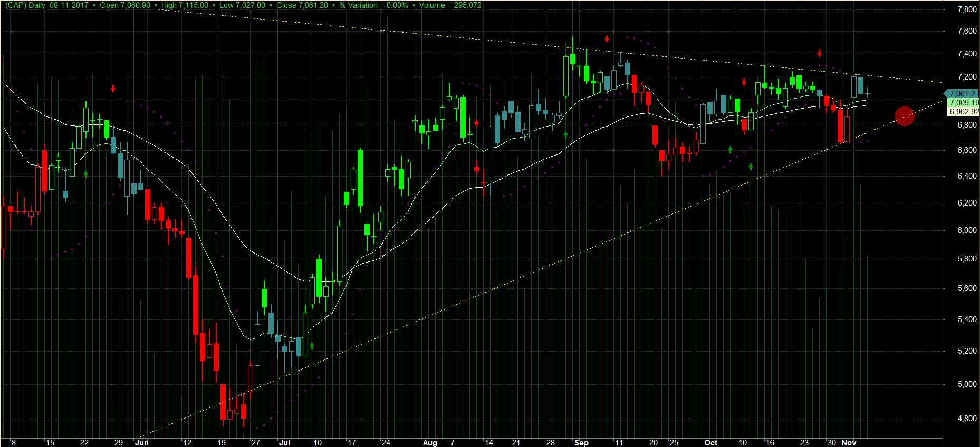
Task: Click the (CAP) Daily 08-11-2017 header text
Action: click(47, 5)
